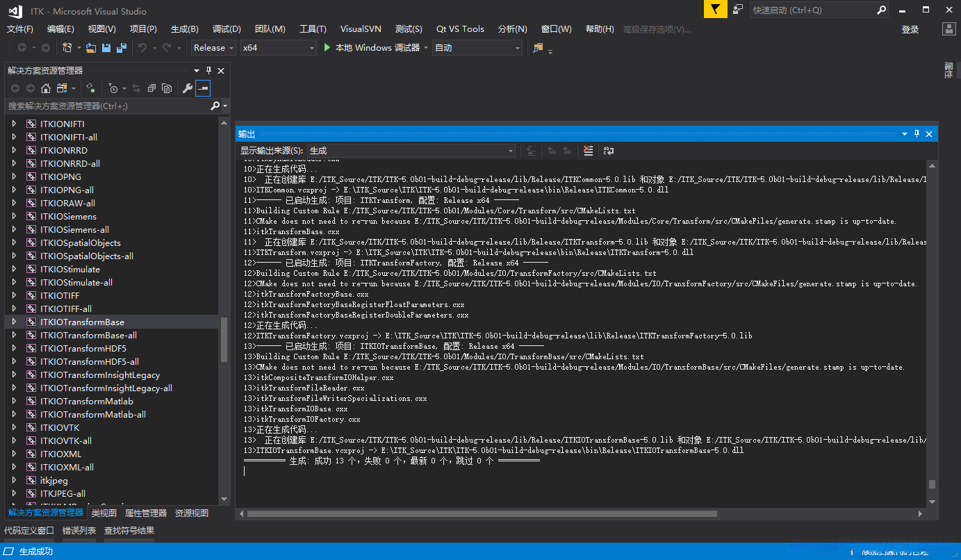Click the Open File toolbar icon
The image size is (961, 560).
pos(90,48)
